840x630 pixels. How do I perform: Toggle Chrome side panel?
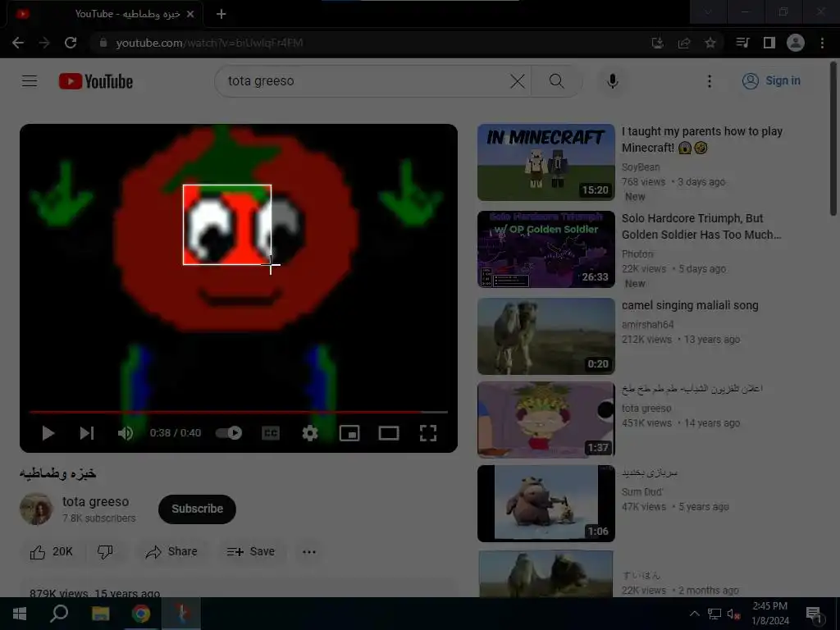(769, 43)
